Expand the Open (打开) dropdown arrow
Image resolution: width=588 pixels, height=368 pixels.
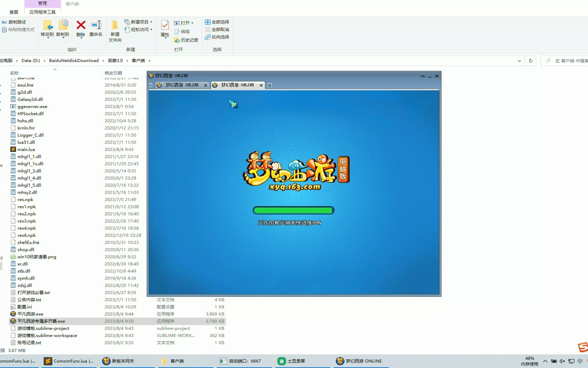coord(192,23)
